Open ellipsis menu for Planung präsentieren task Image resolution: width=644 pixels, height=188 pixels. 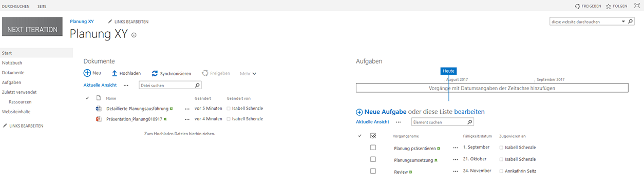tap(455, 148)
